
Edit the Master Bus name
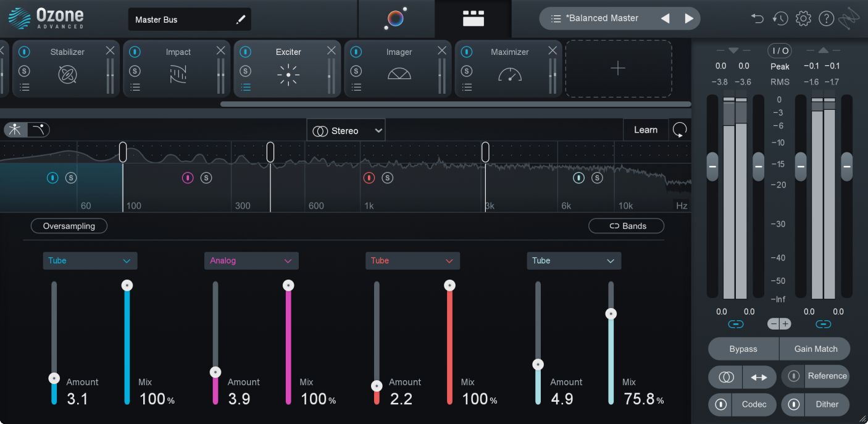241,20
